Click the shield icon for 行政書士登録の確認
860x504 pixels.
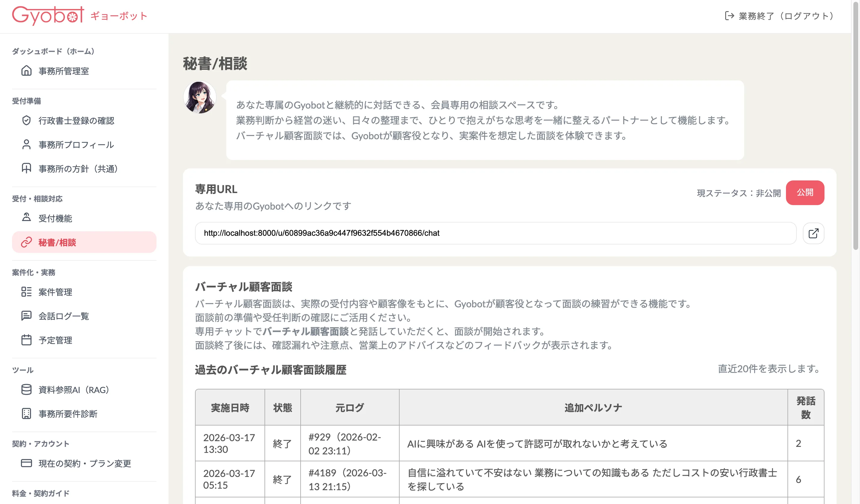tap(26, 120)
